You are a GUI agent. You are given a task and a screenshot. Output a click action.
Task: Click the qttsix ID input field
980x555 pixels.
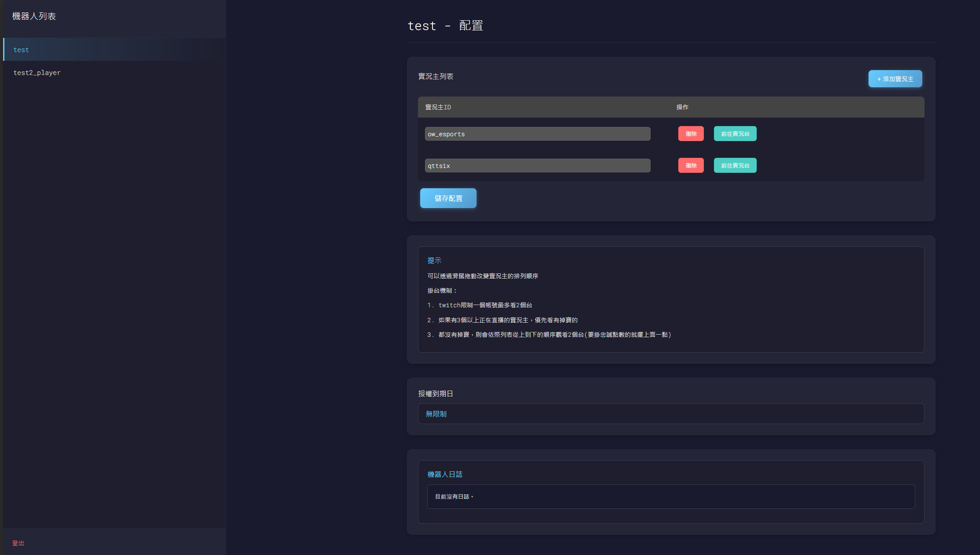click(x=537, y=165)
